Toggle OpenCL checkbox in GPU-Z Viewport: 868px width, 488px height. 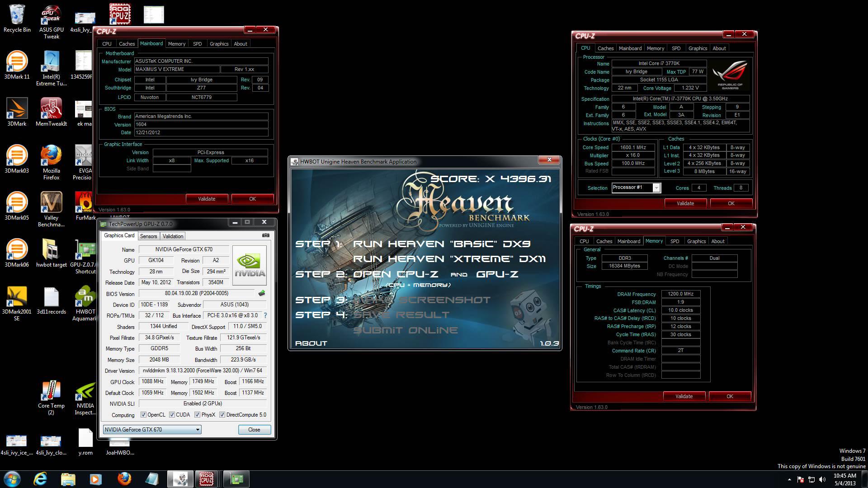tap(143, 415)
